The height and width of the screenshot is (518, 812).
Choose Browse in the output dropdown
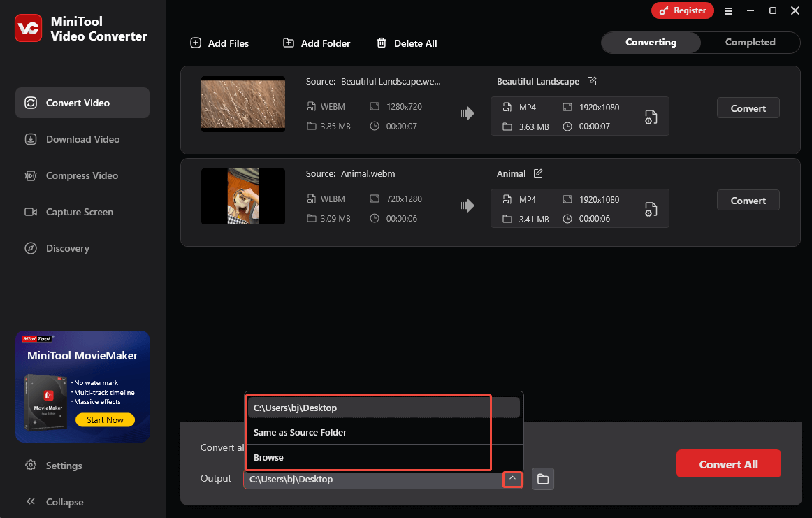click(383, 457)
